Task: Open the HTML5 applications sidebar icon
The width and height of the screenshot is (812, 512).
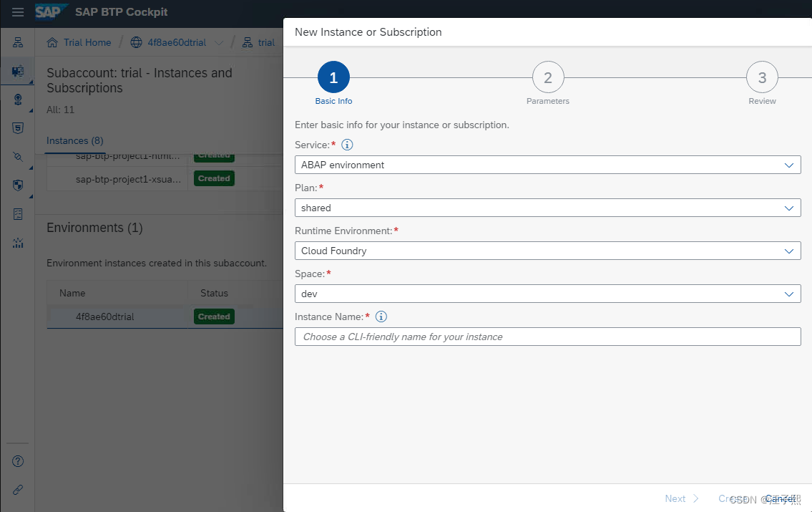Action: coord(18,128)
